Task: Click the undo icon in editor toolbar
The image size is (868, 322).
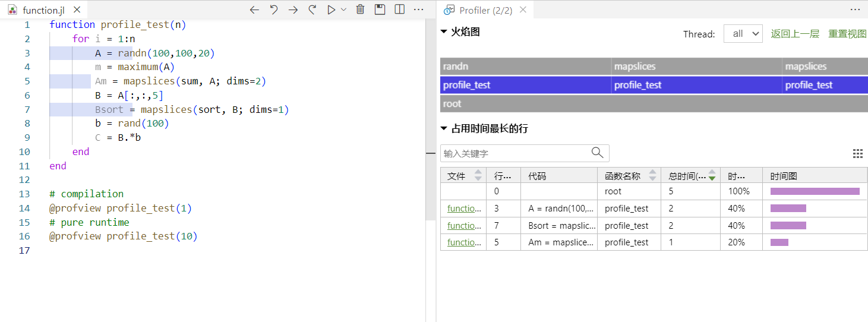Action: click(x=274, y=10)
